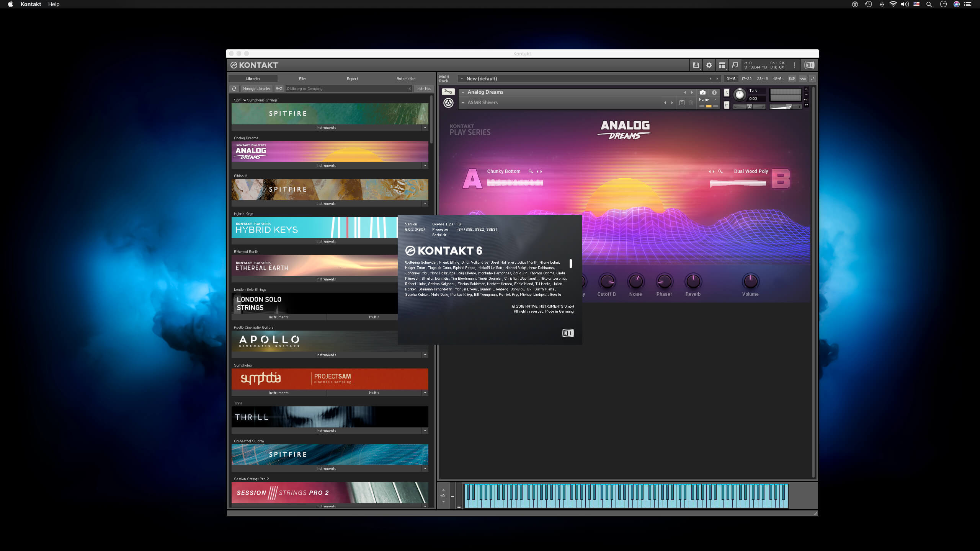
Task: Open the New (default) multi dropdown
Action: point(462,79)
